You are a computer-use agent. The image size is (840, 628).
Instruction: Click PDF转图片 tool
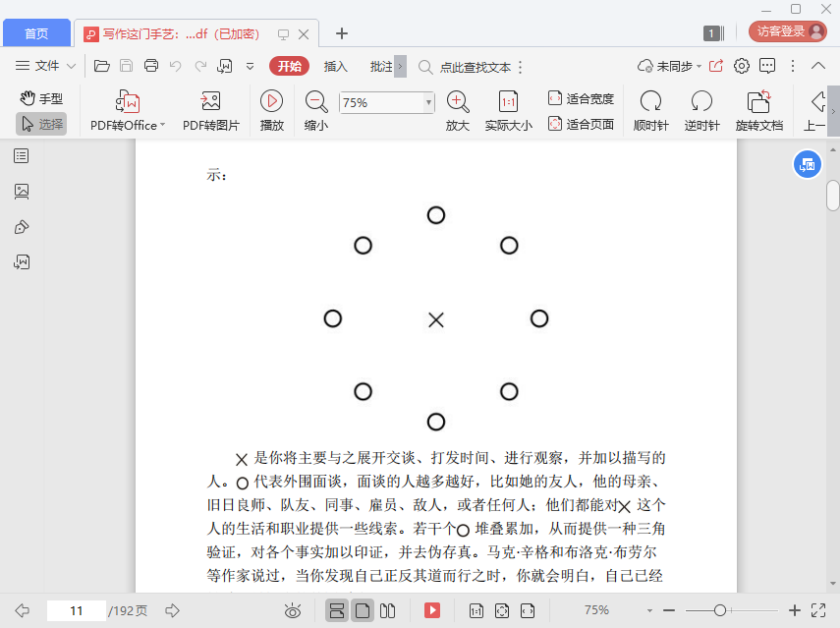point(211,111)
